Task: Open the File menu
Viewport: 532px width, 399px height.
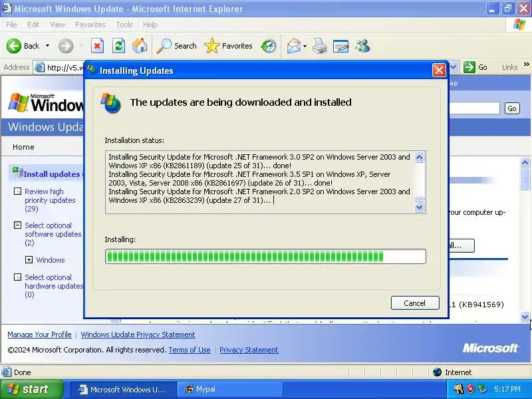Action: [x=11, y=25]
